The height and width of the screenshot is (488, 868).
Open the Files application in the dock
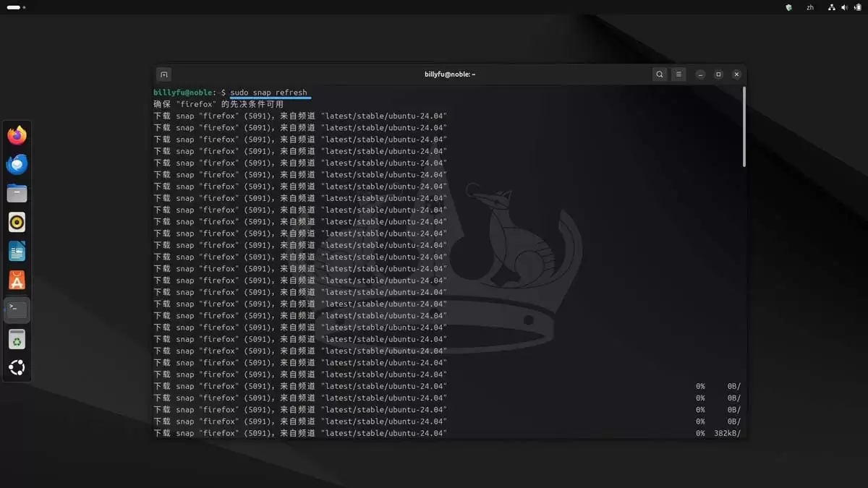[17, 192]
